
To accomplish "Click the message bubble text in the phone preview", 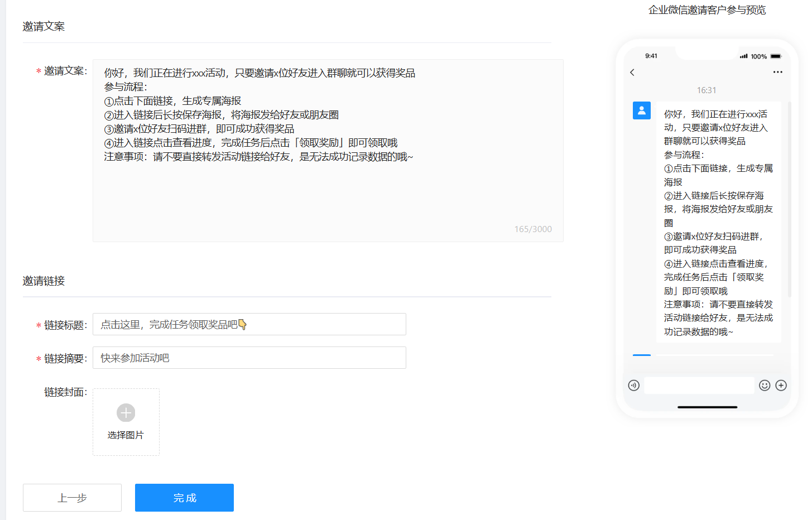I will coord(719,223).
